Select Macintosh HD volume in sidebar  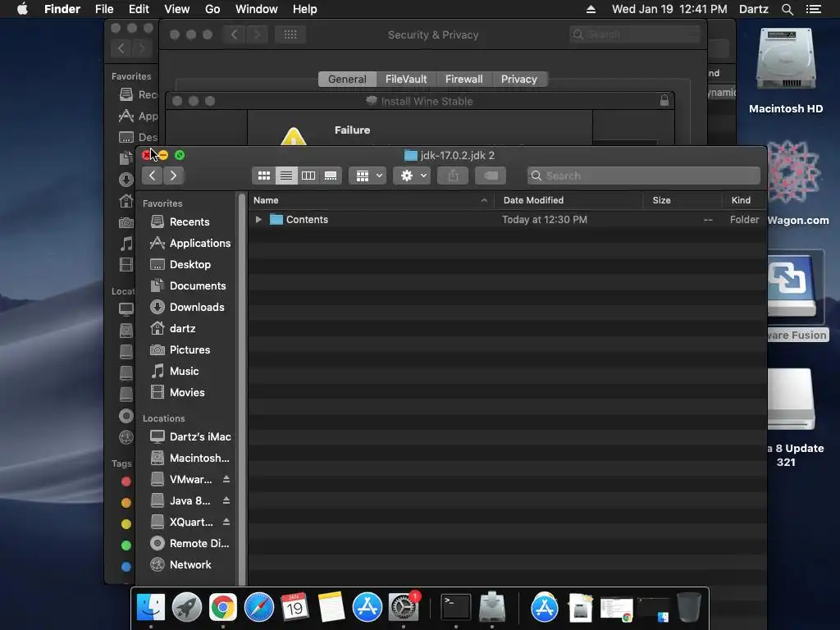click(x=188, y=458)
